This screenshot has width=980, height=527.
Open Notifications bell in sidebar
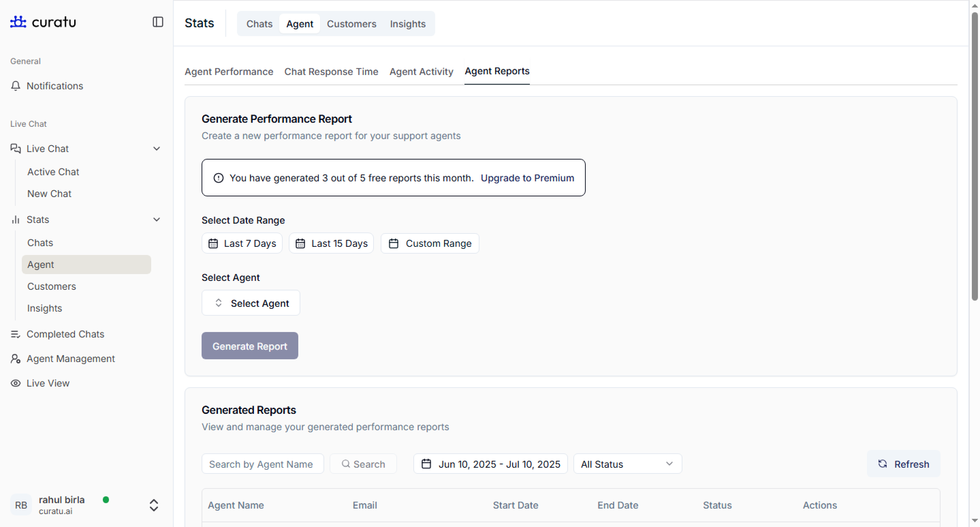(x=16, y=86)
